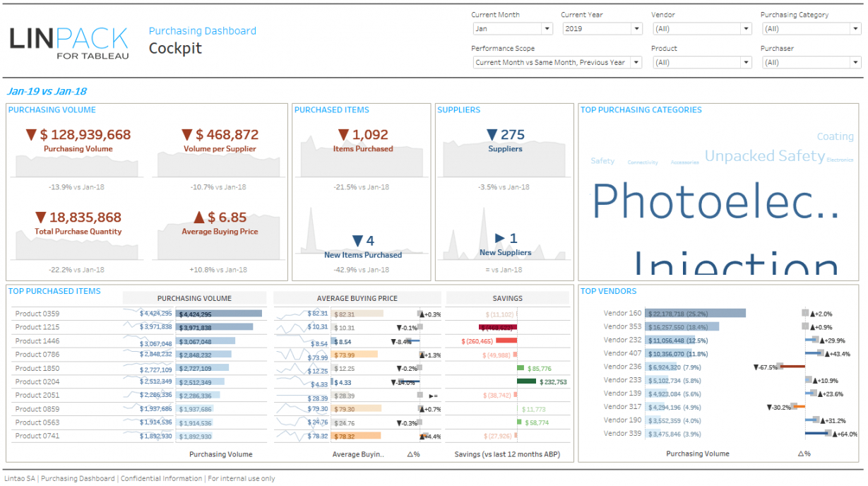Click the right-pointing triangle beside 1 New Suppliers
868x486 pixels.
(500, 239)
